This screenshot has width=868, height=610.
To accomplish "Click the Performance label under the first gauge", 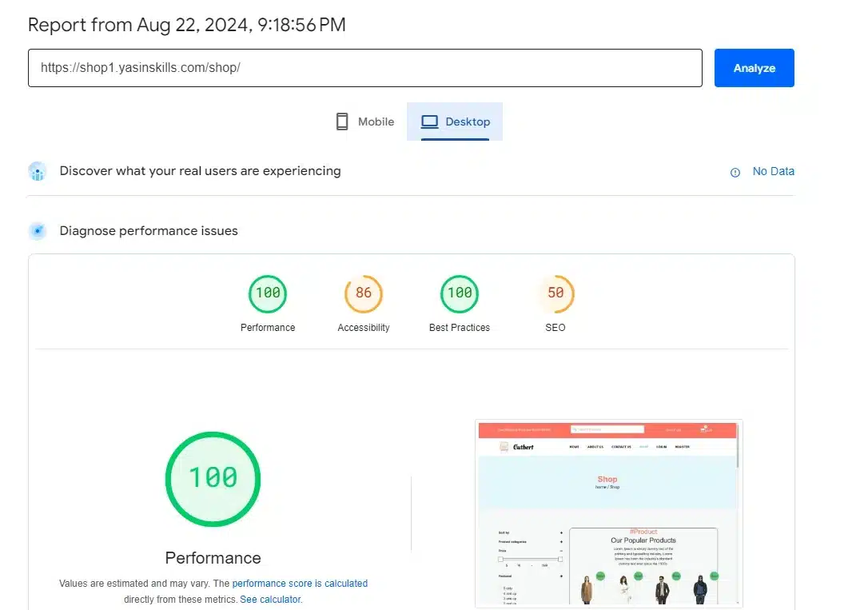I will 268,328.
